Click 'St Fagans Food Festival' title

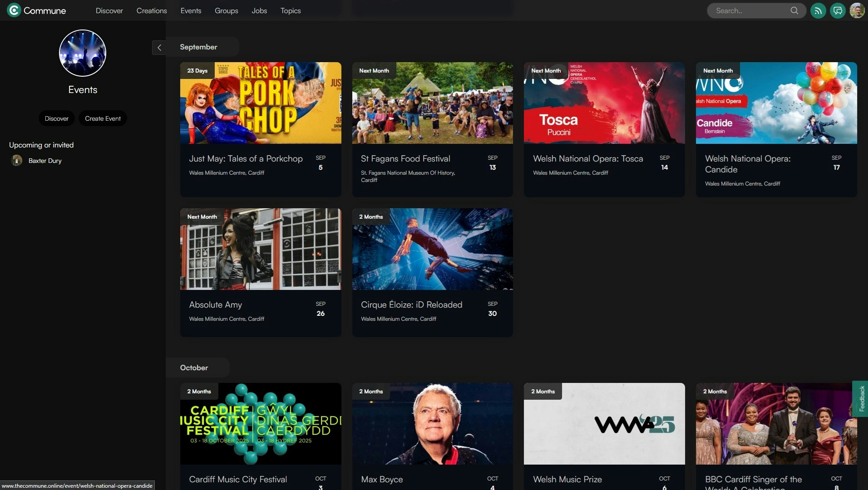coord(405,159)
